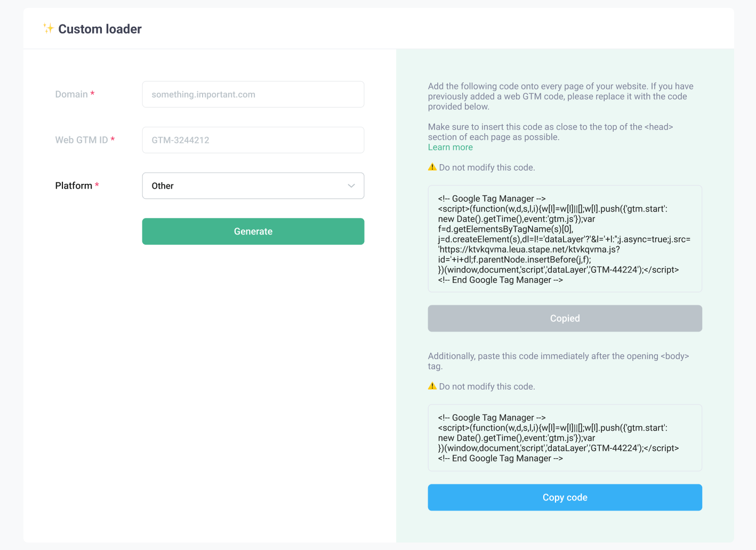Click the body tag GTM code box
756x550 pixels.
pyautogui.click(x=565, y=438)
